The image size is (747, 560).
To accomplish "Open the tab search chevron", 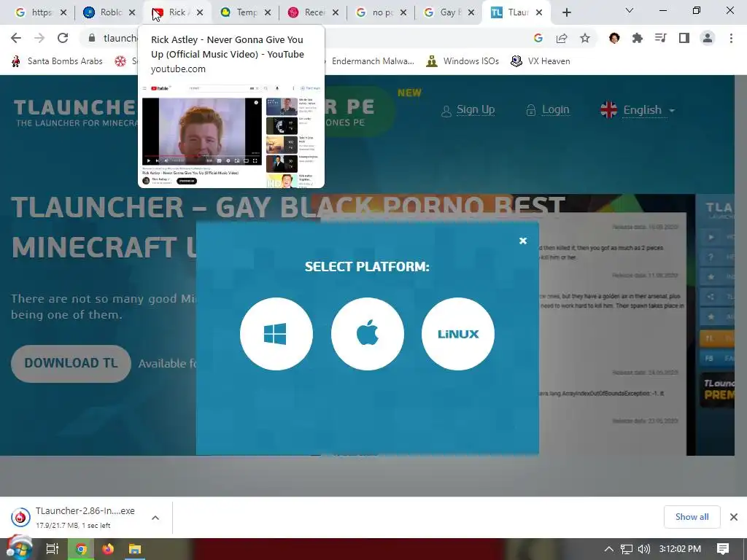I will coord(630,10).
